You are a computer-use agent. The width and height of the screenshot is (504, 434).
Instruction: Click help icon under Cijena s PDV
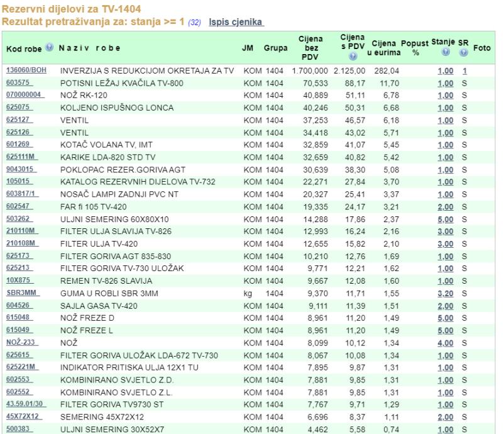tap(353, 57)
